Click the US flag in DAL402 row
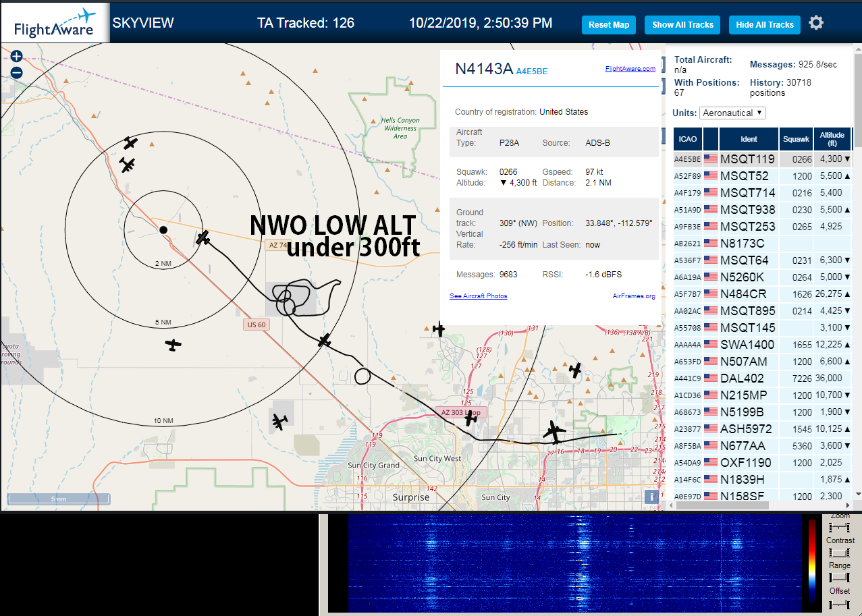 point(711,379)
